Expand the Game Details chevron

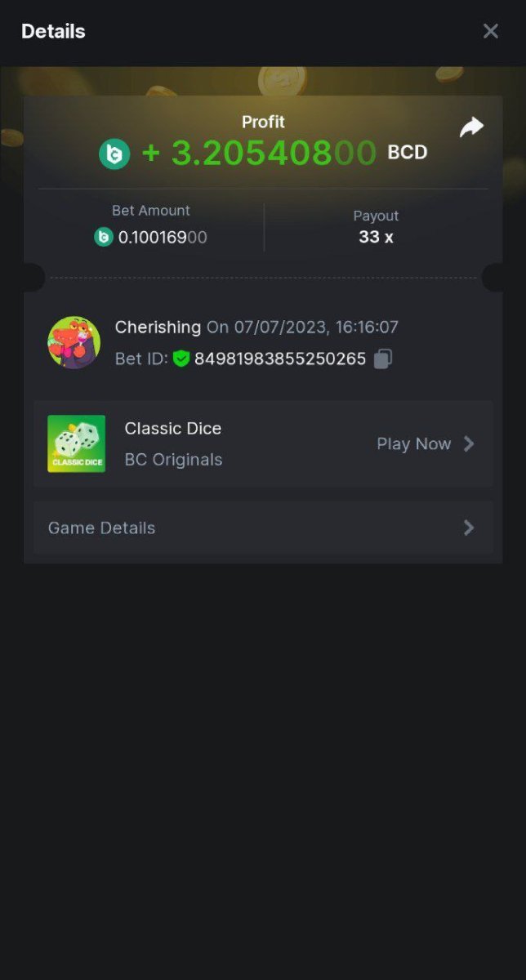click(x=469, y=528)
